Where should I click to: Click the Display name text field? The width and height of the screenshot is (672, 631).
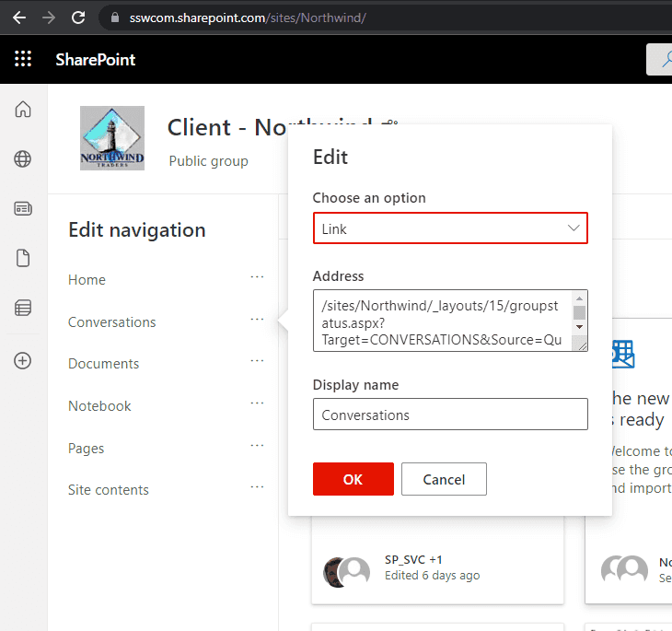pyautogui.click(x=449, y=415)
